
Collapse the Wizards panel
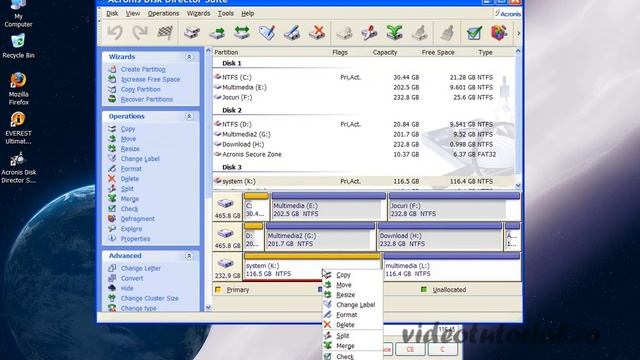[x=189, y=57]
